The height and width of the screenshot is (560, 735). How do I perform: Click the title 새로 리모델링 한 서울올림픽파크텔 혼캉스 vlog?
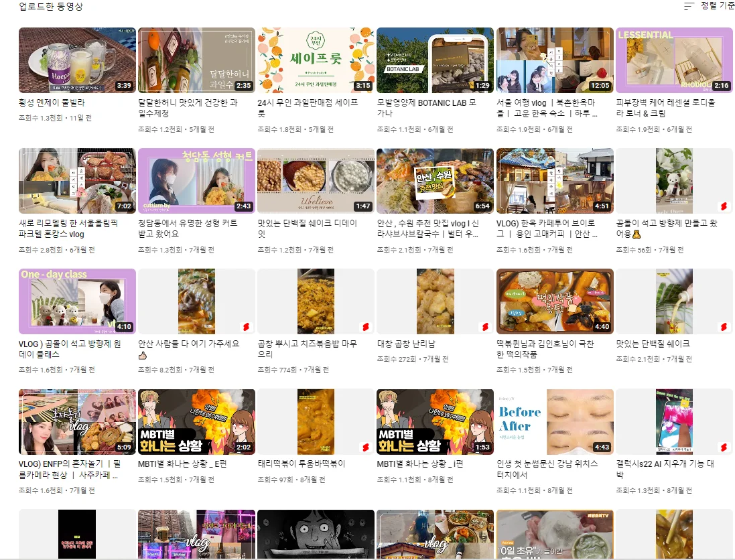click(x=68, y=228)
